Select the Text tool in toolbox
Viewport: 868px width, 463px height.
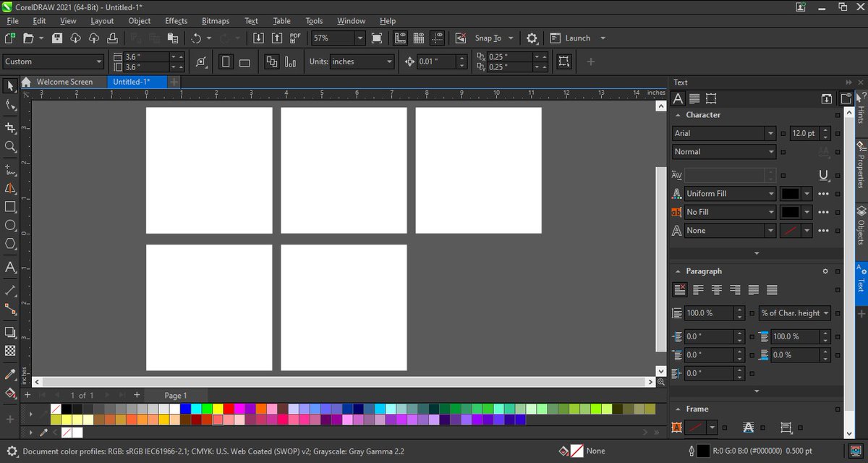point(10,268)
